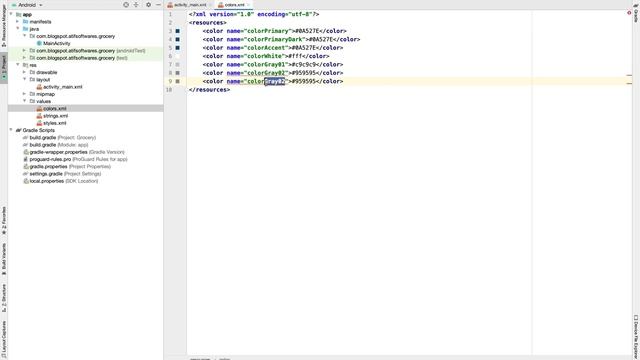Click the "colorAccent" name text
640x360 pixels.
tap(266, 48)
